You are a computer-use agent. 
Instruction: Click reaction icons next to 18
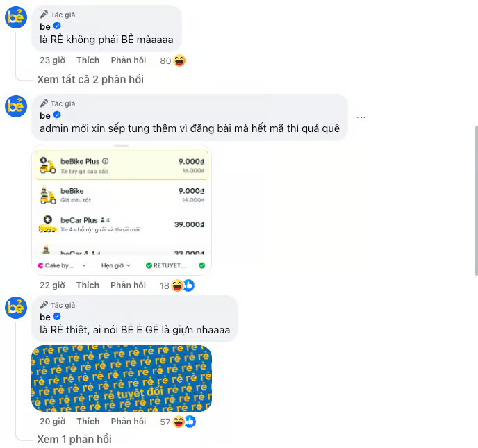click(x=183, y=285)
